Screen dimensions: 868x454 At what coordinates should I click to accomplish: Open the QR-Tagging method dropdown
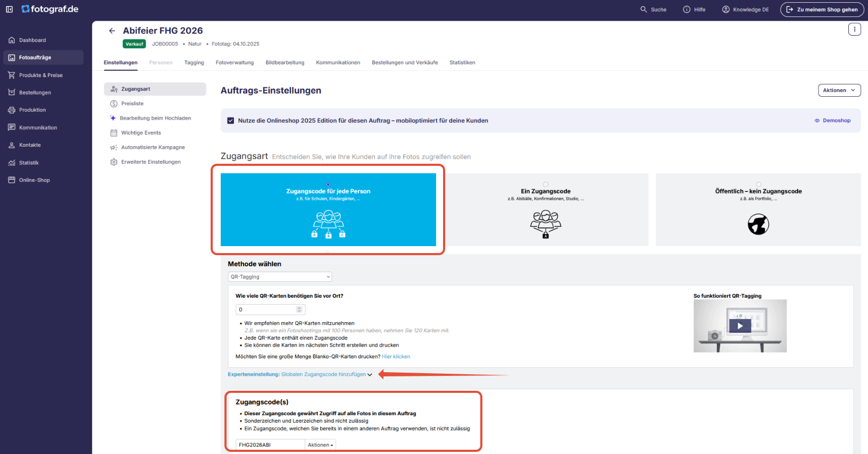coord(280,277)
